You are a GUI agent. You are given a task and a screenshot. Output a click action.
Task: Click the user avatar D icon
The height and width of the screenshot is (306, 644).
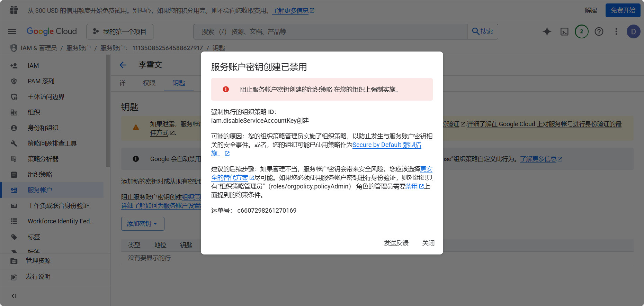(x=633, y=31)
